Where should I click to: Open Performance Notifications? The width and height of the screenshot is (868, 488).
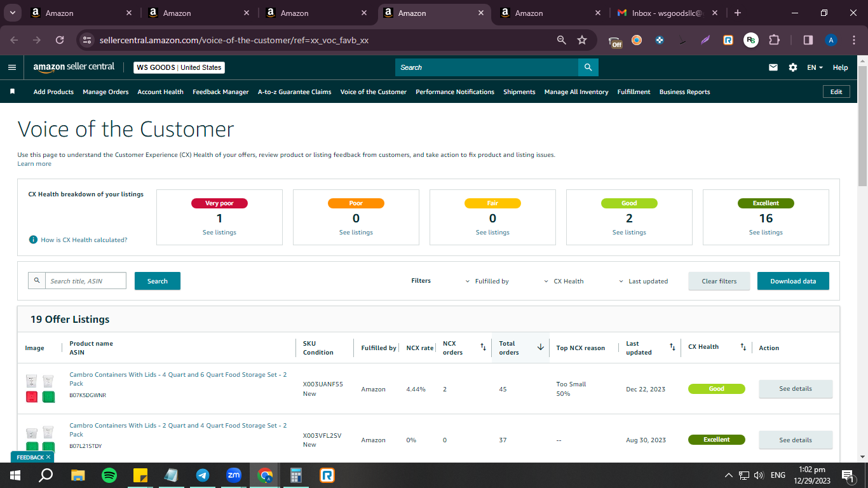click(x=455, y=91)
